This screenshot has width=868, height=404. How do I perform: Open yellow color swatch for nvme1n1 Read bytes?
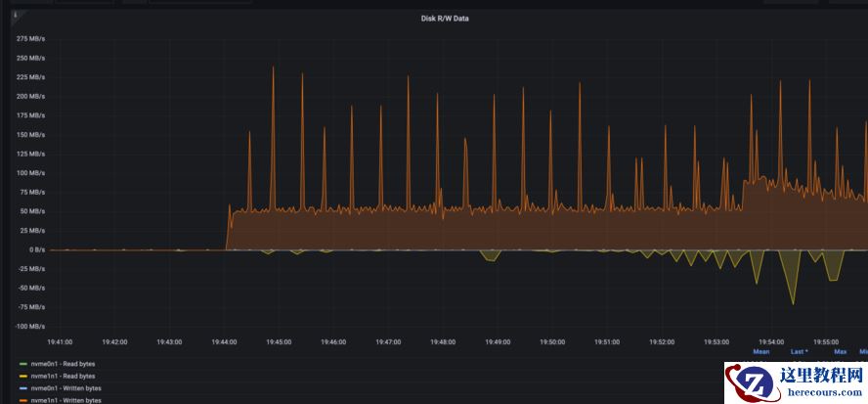click(x=22, y=377)
